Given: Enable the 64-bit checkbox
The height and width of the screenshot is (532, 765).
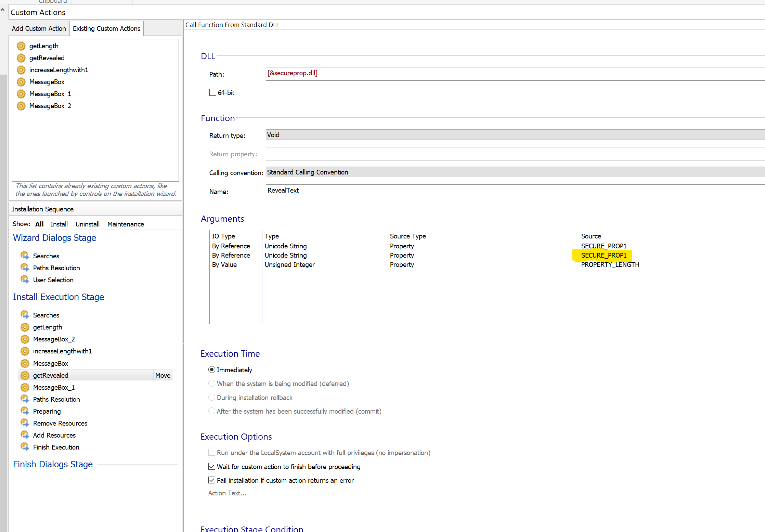Looking at the screenshot, I should [x=213, y=92].
